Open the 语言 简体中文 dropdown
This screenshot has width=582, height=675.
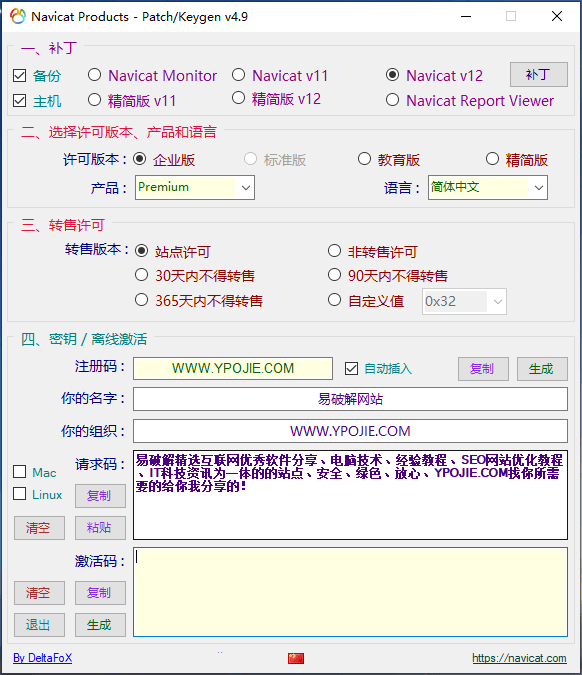point(488,187)
